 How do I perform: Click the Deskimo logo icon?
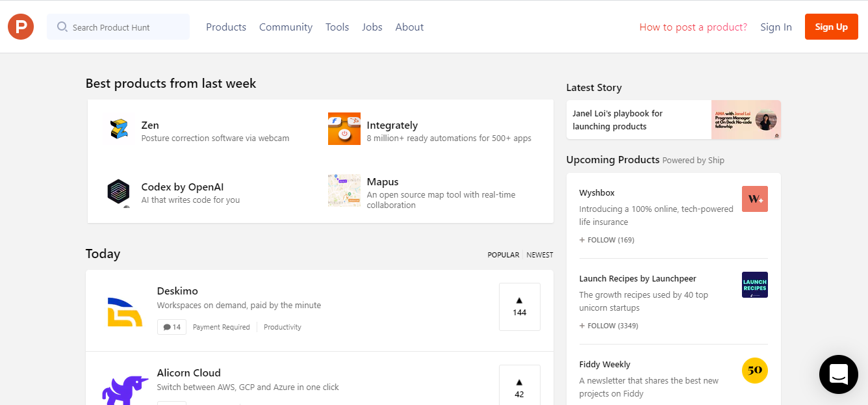pos(125,311)
